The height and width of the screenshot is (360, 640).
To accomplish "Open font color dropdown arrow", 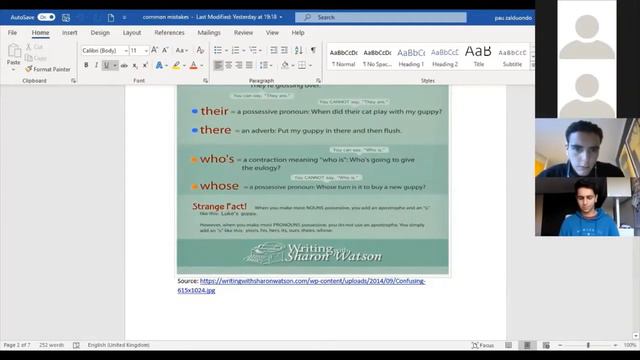I will (202, 66).
